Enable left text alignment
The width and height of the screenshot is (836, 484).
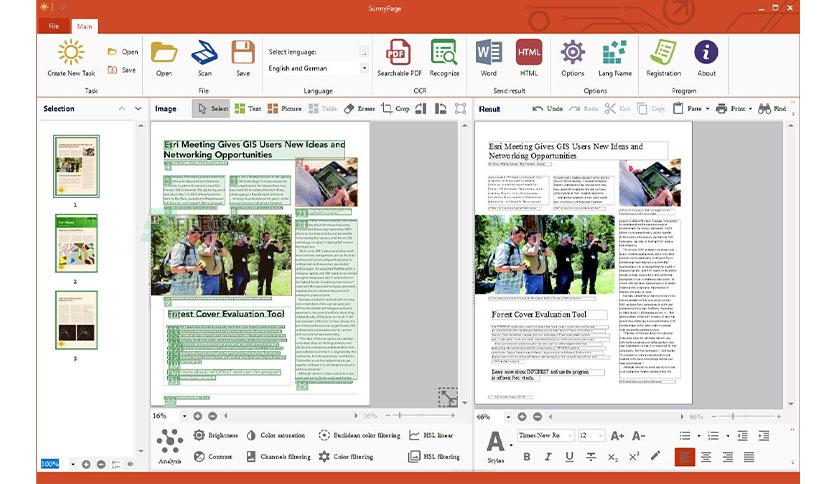coord(685,457)
